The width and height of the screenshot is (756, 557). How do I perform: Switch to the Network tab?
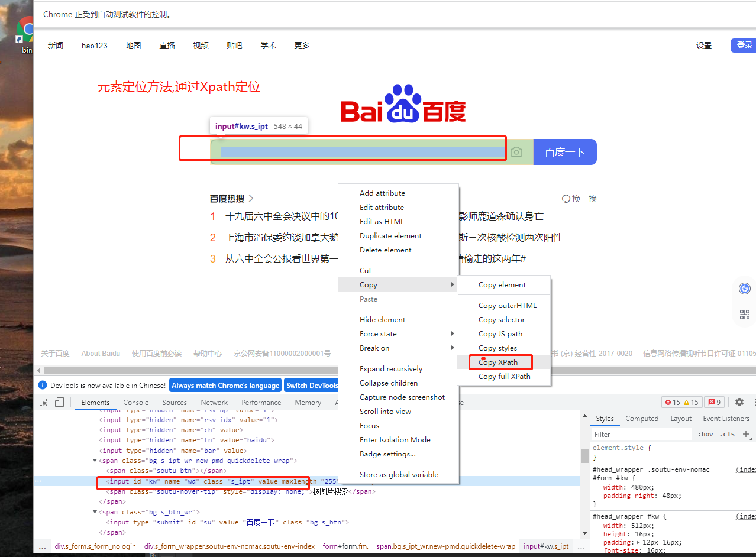[214, 403]
